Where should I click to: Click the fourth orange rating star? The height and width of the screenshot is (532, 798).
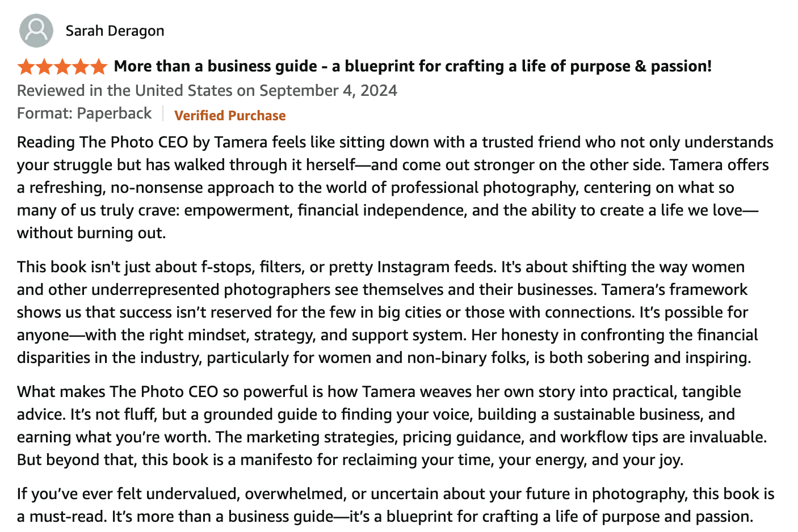80,67
